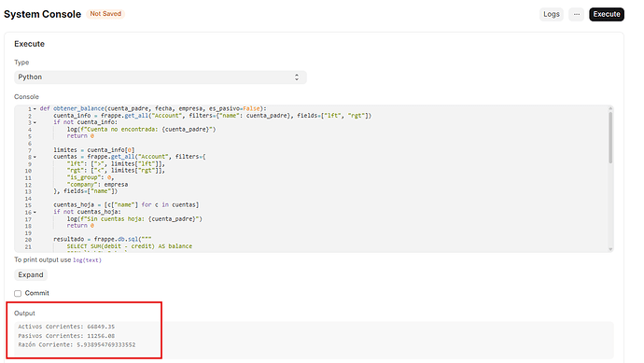Click the Python select arrows icon
Viewport: 644px width, 363px height.
[297, 77]
